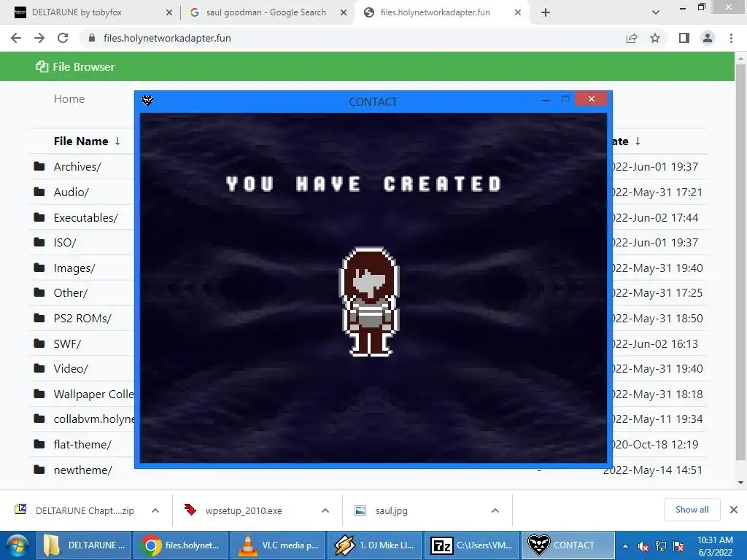Switch to Winamp DJ Mike taskbar item
Screen dimensions: 747x560
(374, 545)
